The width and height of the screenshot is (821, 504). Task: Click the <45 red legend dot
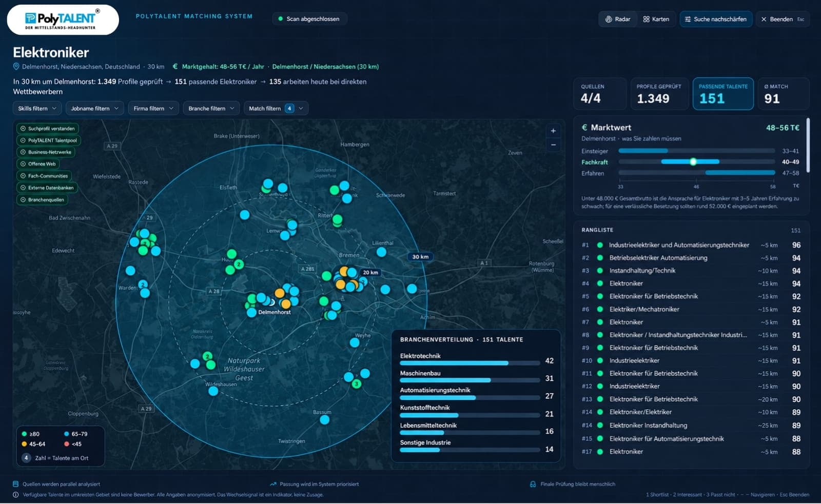pyautogui.click(x=66, y=444)
